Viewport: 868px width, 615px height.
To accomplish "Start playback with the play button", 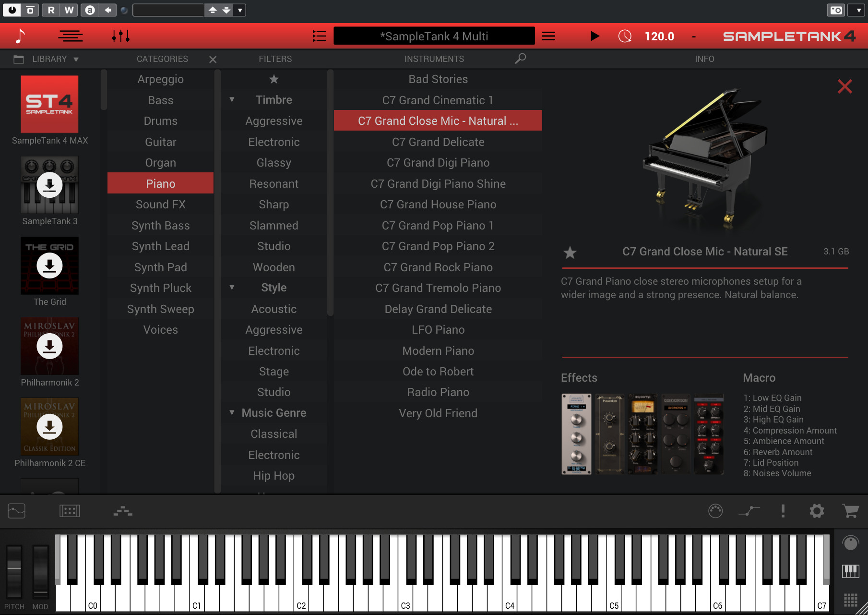I will (x=595, y=36).
